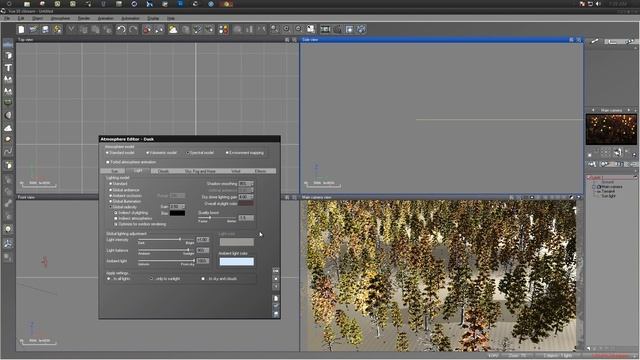Image resolution: width=640 pixels, height=360 pixels.
Task: Select the Environment mapping radio button
Action: (x=227, y=153)
